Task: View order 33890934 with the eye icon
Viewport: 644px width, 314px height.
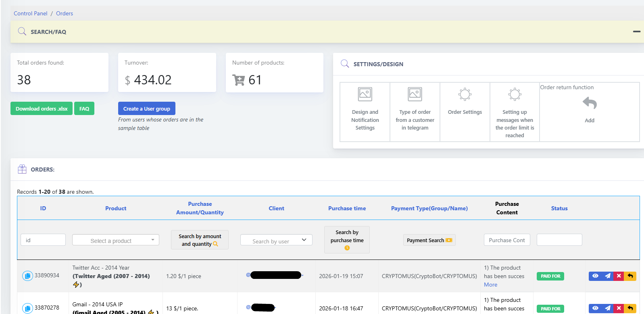Action: pos(595,276)
